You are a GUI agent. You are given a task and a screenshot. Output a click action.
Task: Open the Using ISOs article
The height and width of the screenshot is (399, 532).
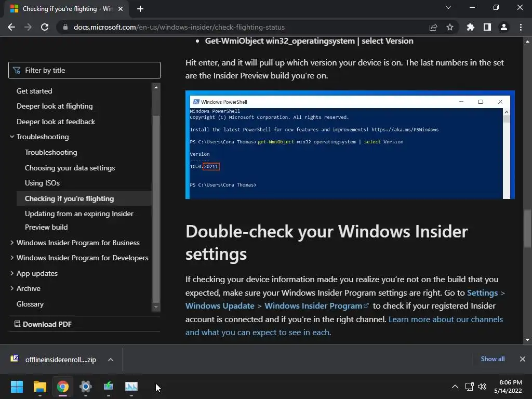(42, 183)
